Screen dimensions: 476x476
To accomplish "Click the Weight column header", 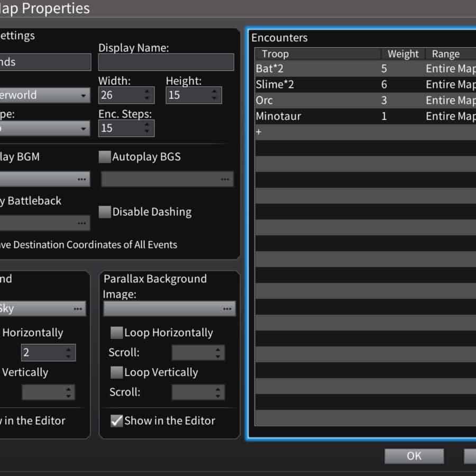I will click(x=402, y=54).
